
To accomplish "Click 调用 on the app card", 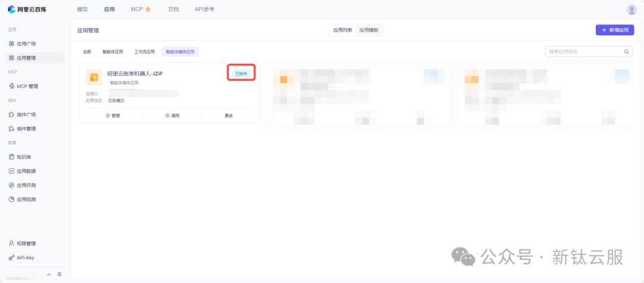I will point(172,116).
